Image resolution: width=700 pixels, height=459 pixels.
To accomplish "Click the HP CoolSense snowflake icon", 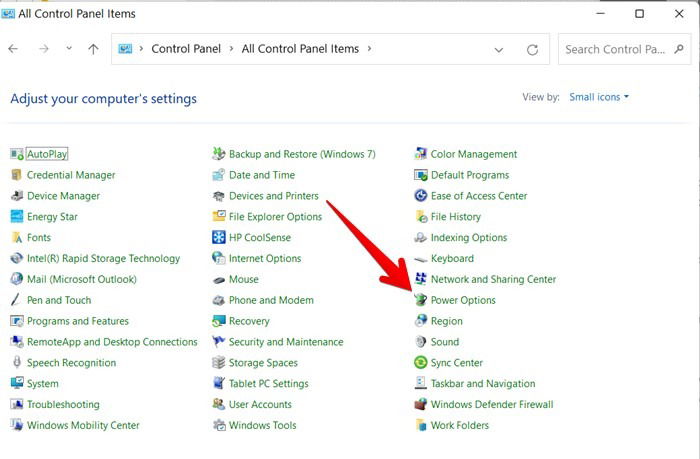I will (x=219, y=238).
